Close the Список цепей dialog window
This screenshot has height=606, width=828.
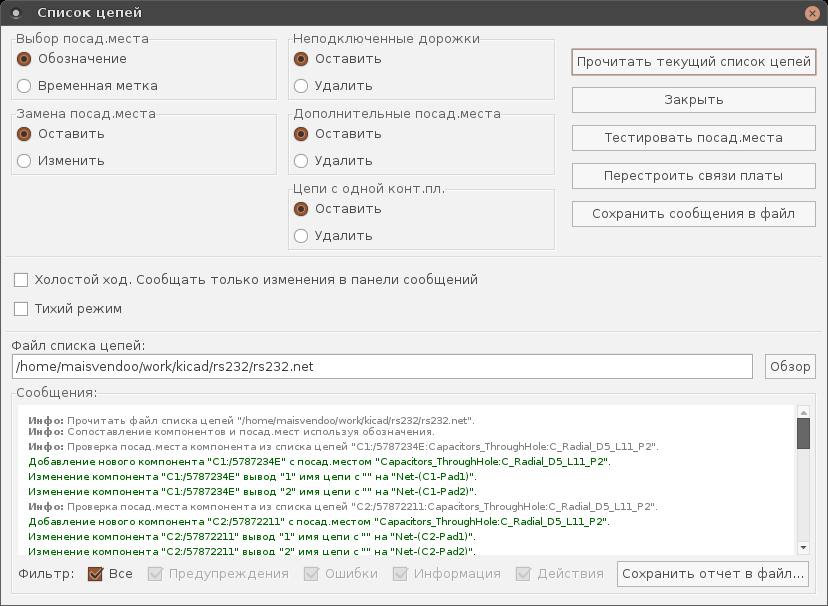[x=813, y=13]
